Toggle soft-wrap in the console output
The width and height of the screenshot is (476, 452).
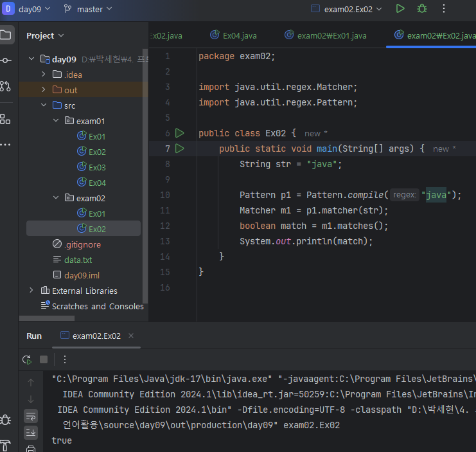coord(31,416)
